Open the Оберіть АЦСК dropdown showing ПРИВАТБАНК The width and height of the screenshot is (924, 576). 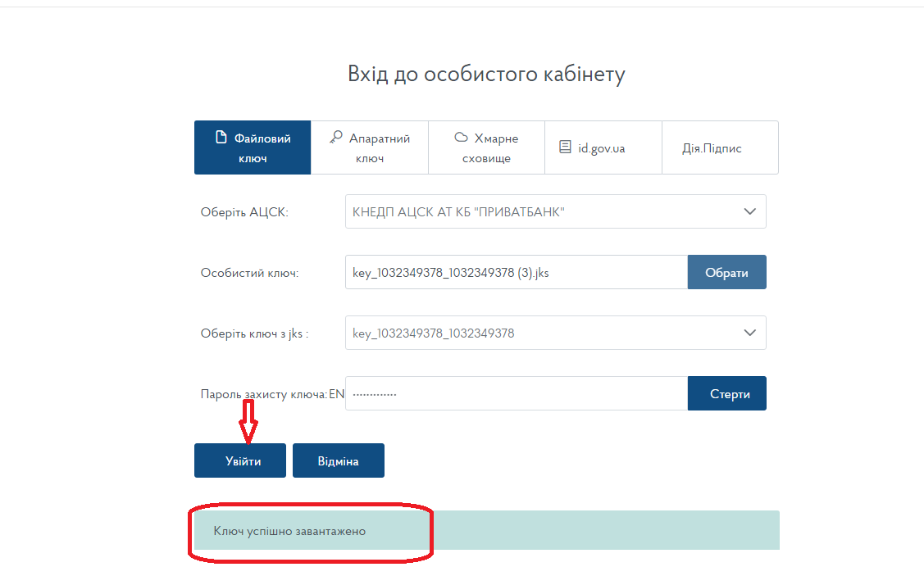(541, 211)
